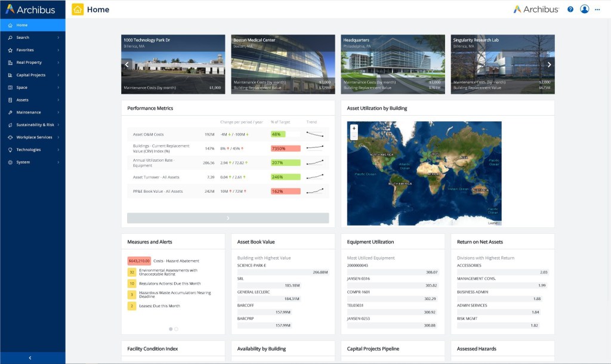Click the yellow Home icon in header
Viewport: 611px width, 364px height.
(x=78, y=10)
